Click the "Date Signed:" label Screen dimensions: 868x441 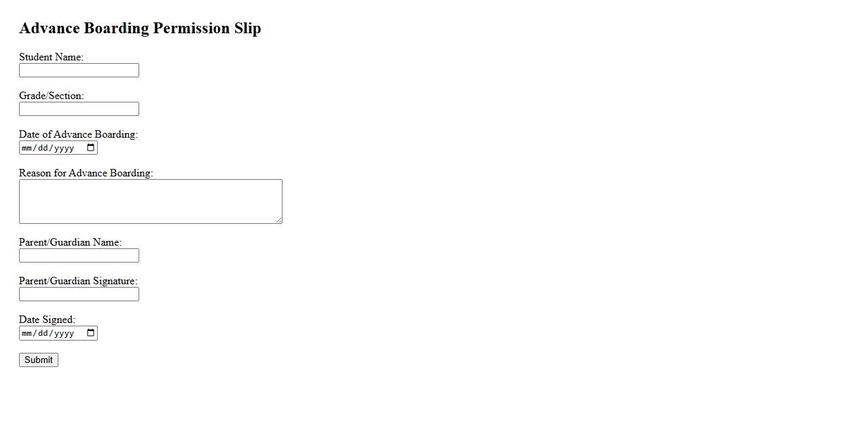pos(47,320)
